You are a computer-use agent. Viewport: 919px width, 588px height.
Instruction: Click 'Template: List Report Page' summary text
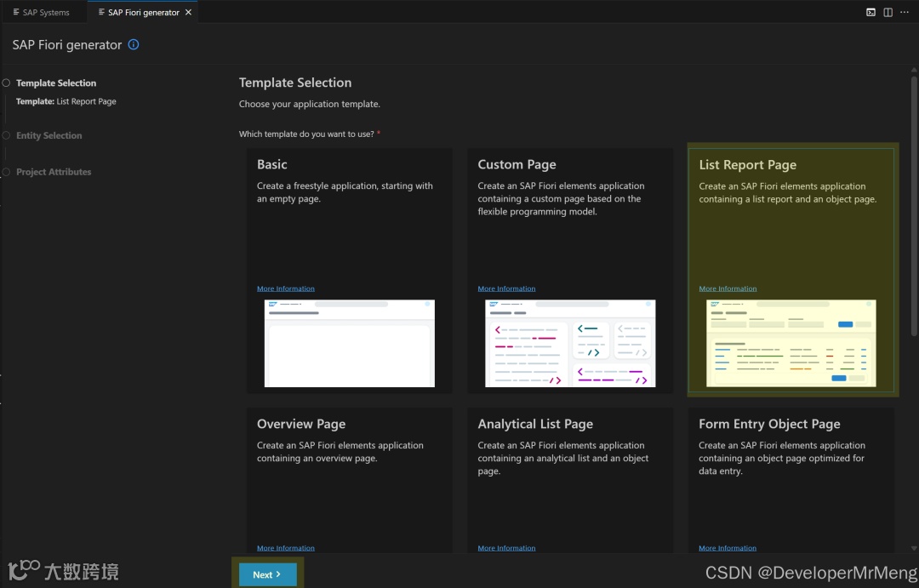(66, 101)
